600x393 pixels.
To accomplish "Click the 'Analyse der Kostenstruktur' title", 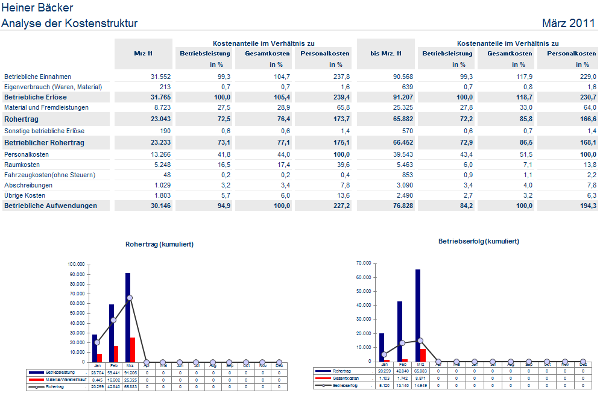I will tap(69, 23).
